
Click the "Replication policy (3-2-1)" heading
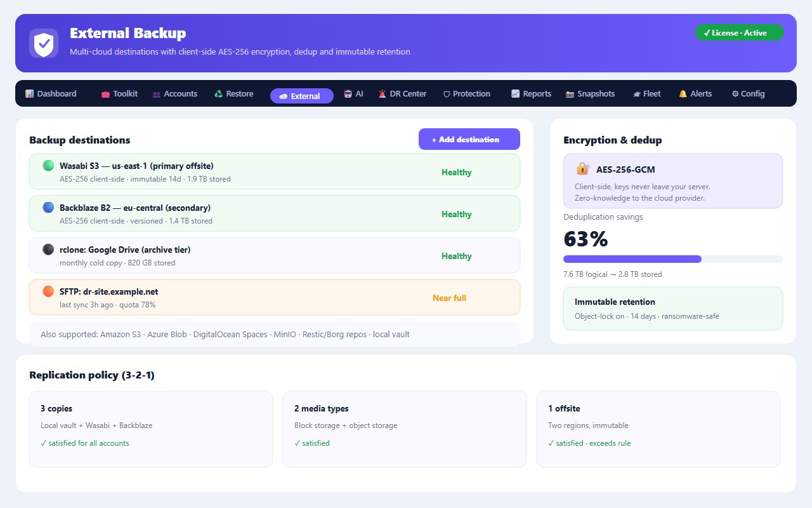tap(92, 375)
